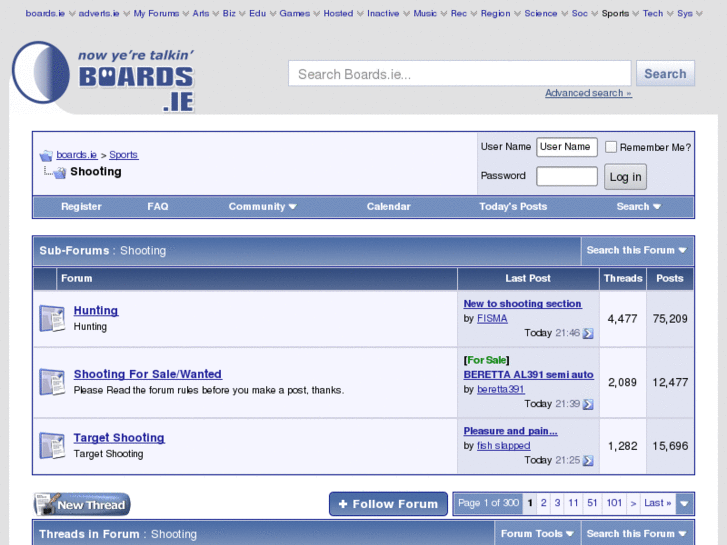Click the New Thread button
Screen dimensions: 727x545
82,504
